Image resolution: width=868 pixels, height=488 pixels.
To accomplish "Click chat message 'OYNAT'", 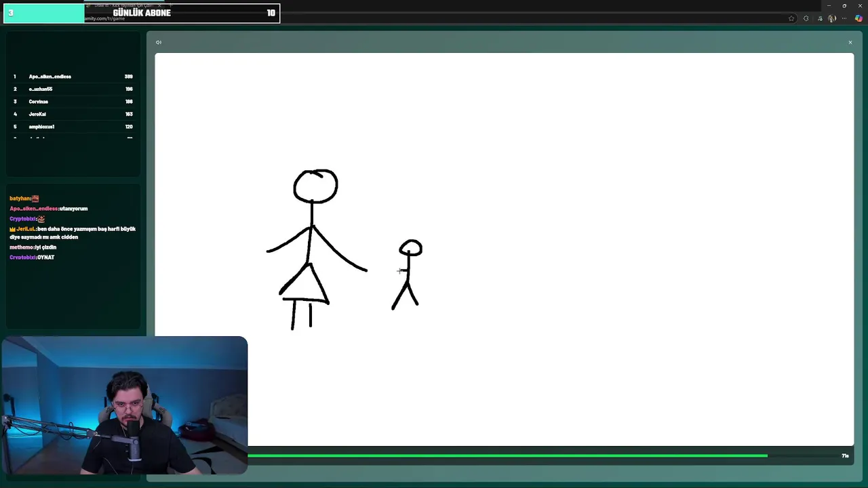I will point(45,258).
